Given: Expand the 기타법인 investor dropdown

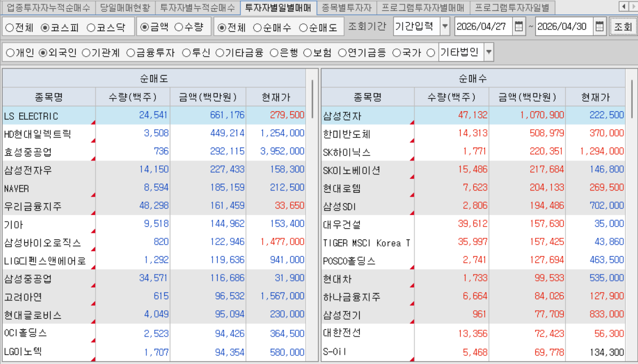Looking at the screenshot, I should tap(489, 52).
